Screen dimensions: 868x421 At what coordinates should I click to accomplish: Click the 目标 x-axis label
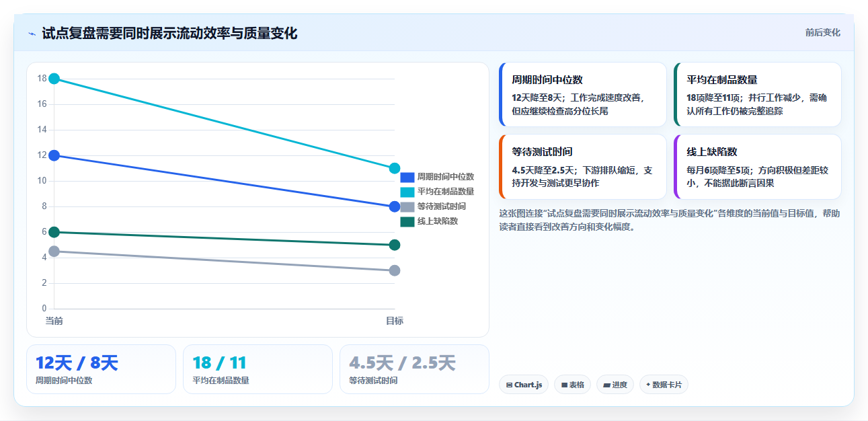pos(395,321)
